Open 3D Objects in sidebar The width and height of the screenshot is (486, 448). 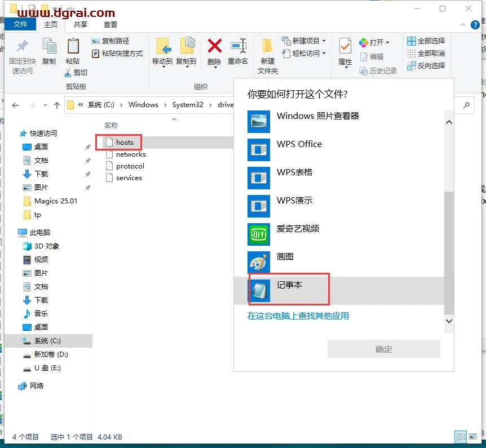(x=41, y=246)
